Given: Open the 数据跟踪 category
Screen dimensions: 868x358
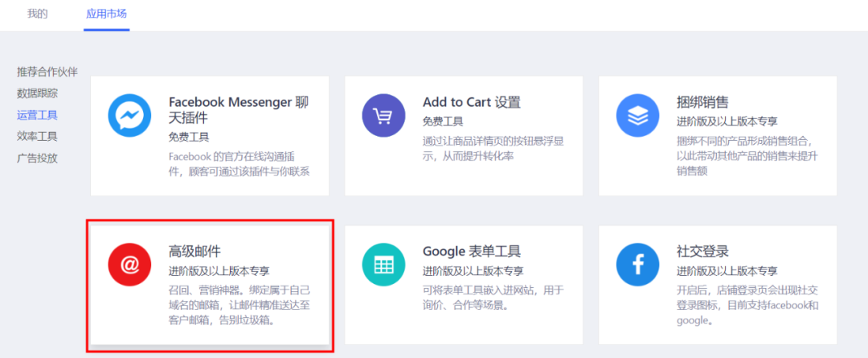Looking at the screenshot, I should click(37, 93).
